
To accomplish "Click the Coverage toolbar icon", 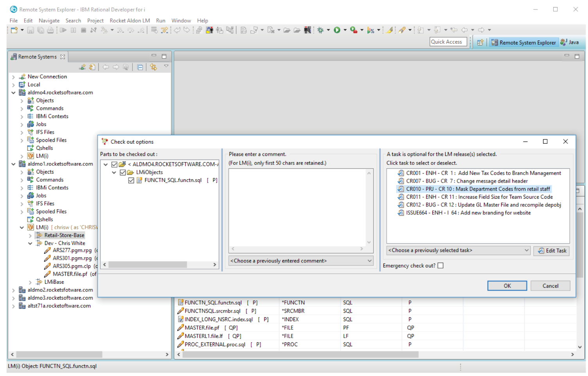I will pyautogui.click(x=370, y=30).
